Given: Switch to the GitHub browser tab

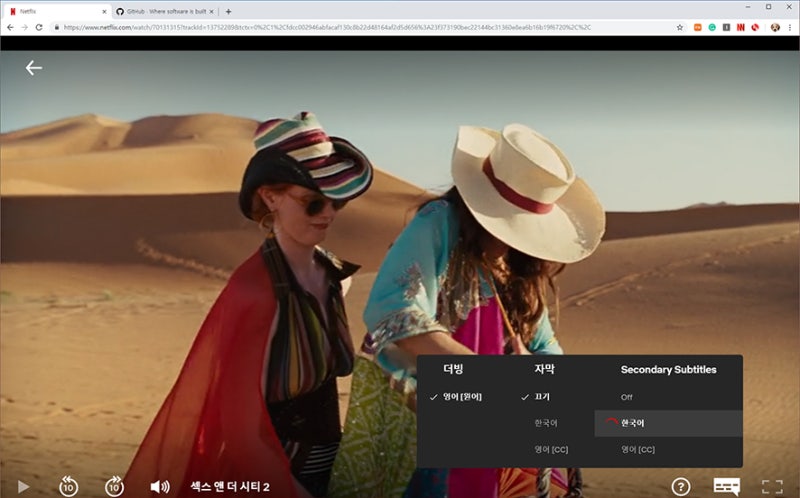Looking at the screenshot, I should [165, 11].
